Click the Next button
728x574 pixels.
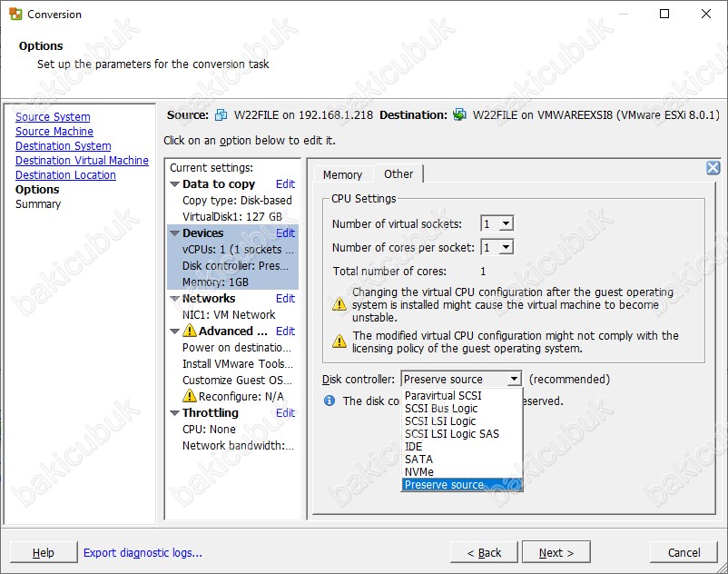556,552
